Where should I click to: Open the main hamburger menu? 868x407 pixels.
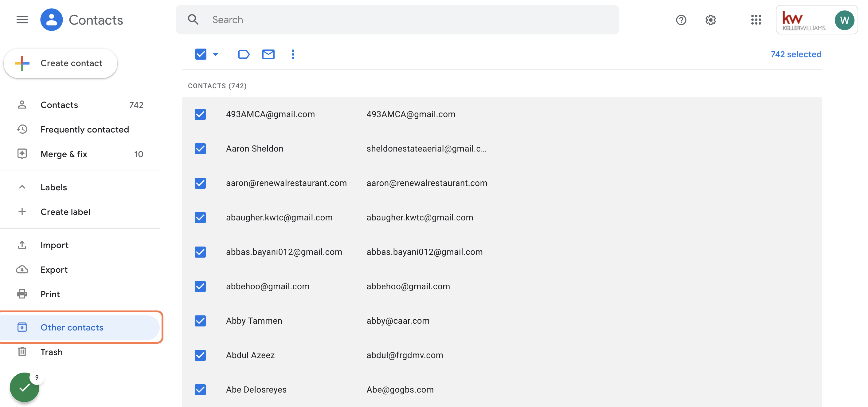pyautogui.click(x=22, y=20)
